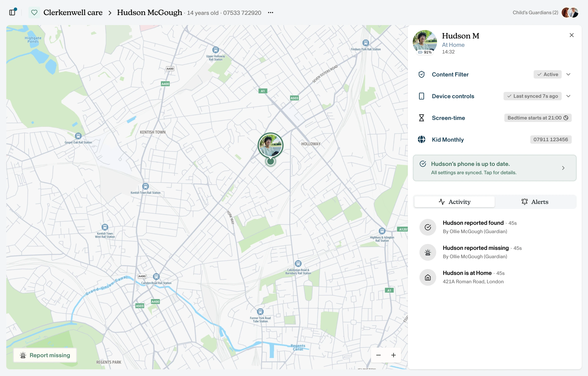Click the 91% battery indicator
Viewport: 588px width, 376px height.
click(425, 52)
